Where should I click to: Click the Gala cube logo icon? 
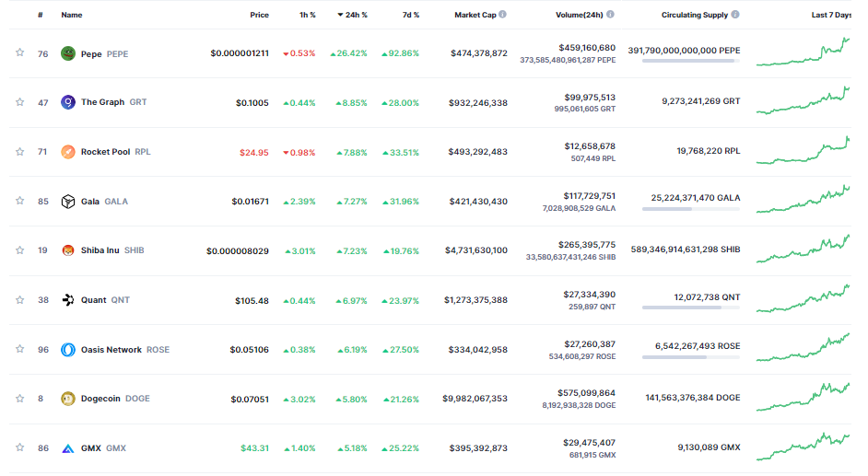click(67, 202)
